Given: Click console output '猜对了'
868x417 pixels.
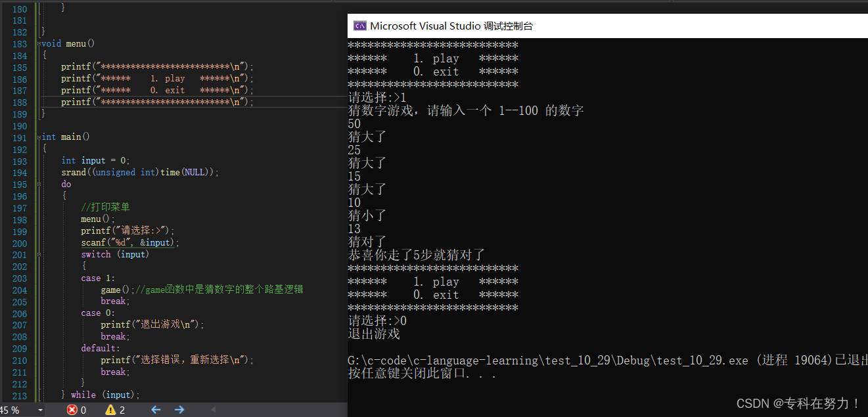Looking at the screenshot, I should point(367,242).
